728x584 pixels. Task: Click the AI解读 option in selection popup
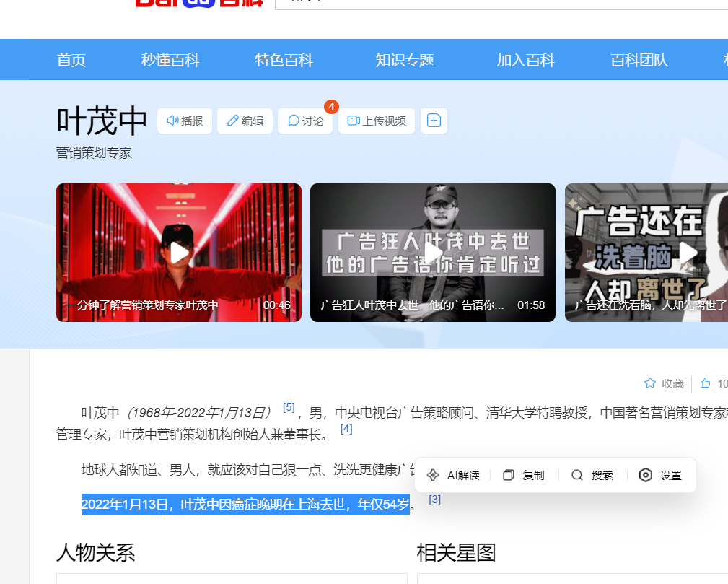point(452,475)
